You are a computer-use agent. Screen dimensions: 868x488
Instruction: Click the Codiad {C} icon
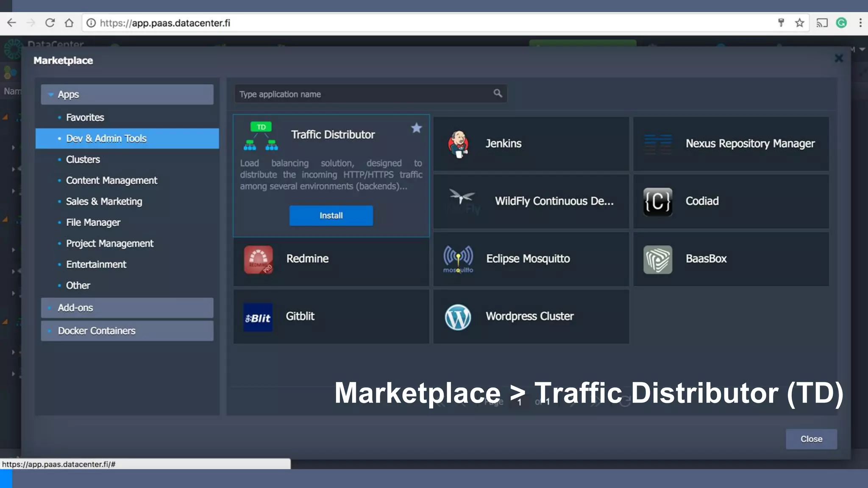[658, 202]
